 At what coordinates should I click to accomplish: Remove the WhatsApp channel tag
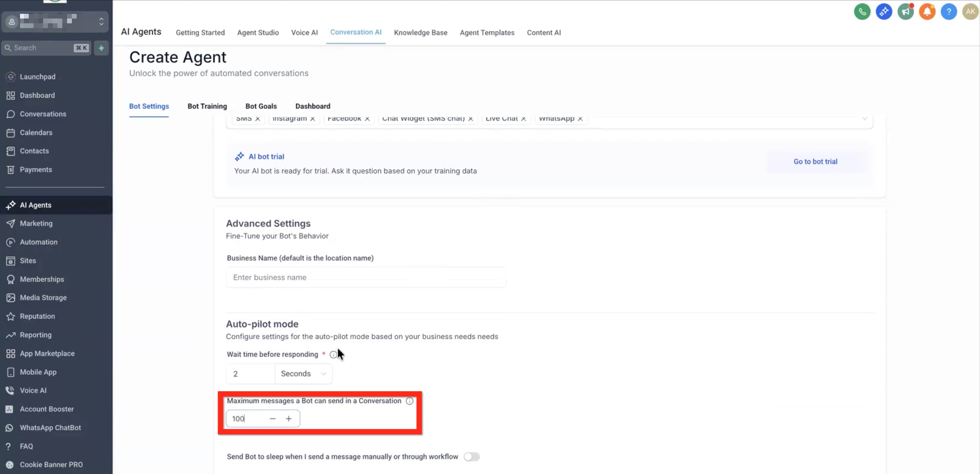580,119
